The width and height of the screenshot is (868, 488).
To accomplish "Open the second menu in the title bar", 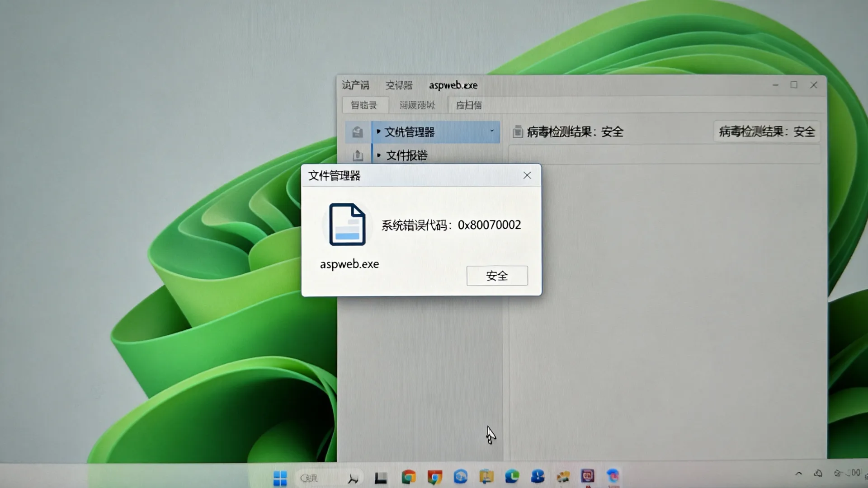I will (x=399, y=85).
